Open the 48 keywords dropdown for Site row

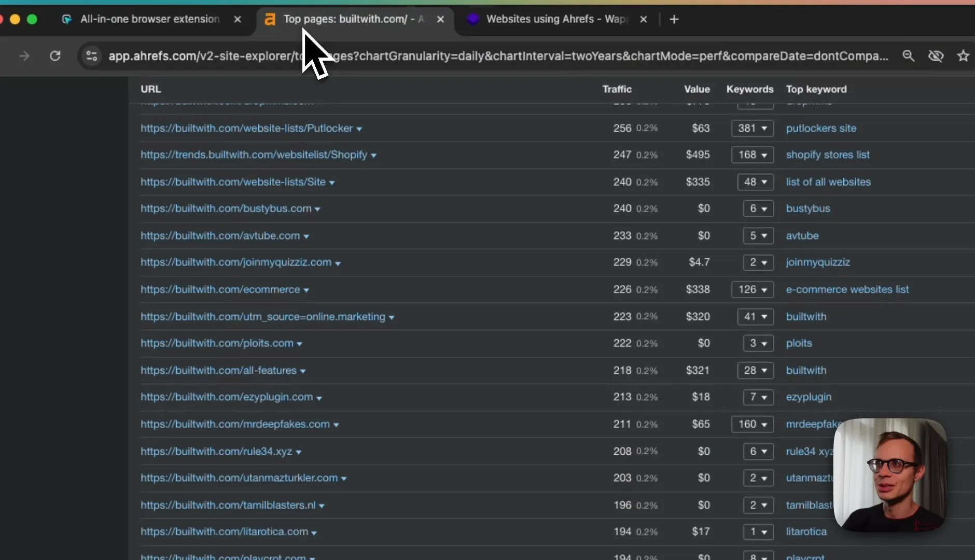pos(755,182)
